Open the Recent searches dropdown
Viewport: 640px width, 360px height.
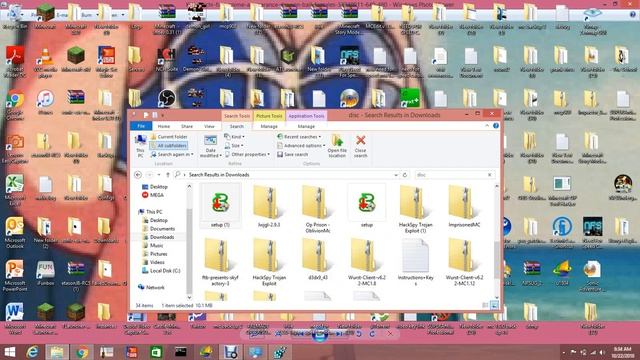(299, 137)
